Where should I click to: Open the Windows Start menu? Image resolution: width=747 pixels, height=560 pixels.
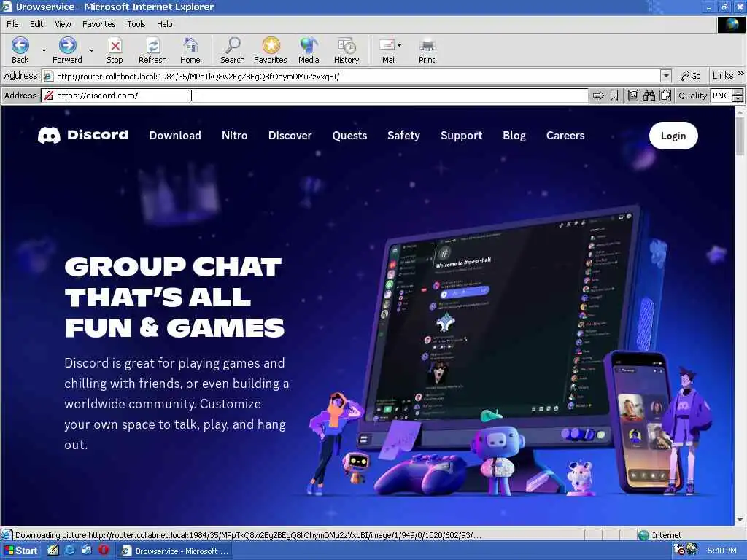pos(21,551)
